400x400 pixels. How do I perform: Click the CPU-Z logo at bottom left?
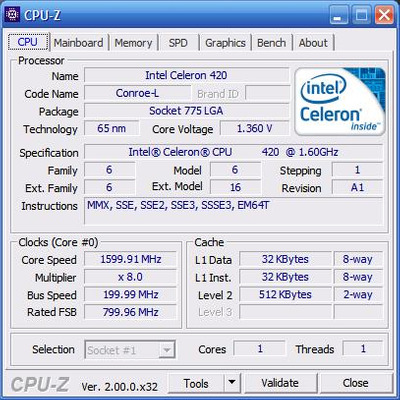(40, 384)
